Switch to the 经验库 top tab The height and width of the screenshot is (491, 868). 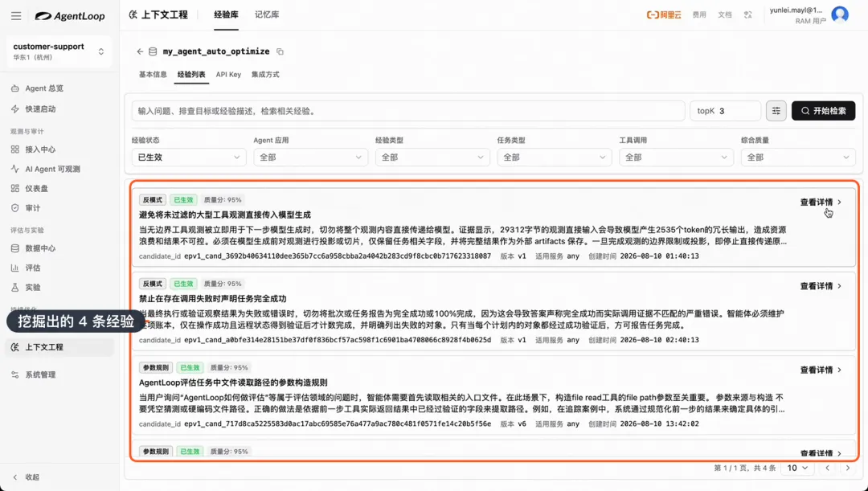(x=226, y=15)
